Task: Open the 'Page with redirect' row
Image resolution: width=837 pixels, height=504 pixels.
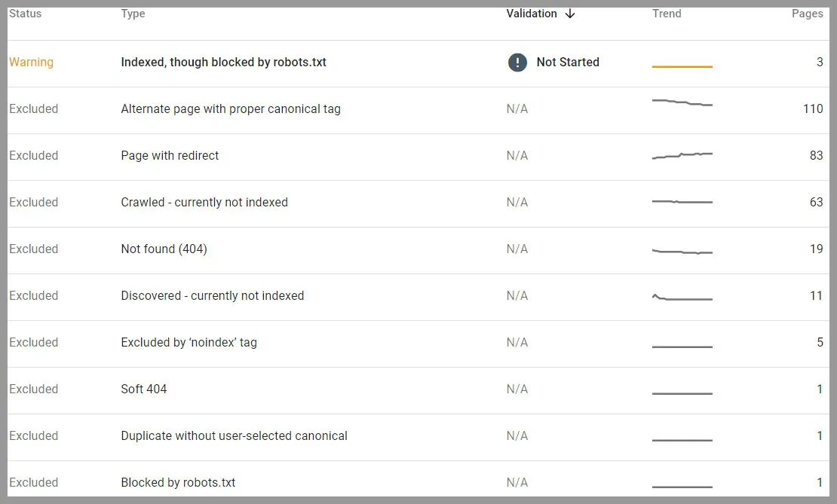Action: click(x=418, y=157)
